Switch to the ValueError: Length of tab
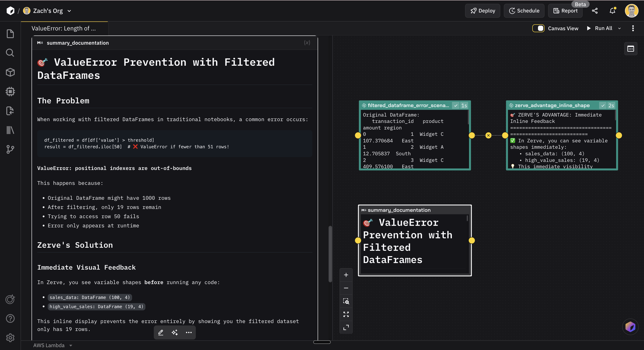The width and height of the screenshot is (644, 350). pos(64,28)
